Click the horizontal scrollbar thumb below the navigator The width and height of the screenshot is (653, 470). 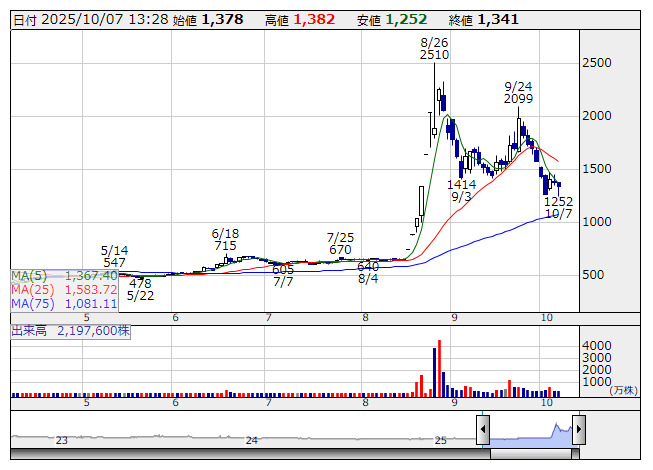click(x=529, y=454)
